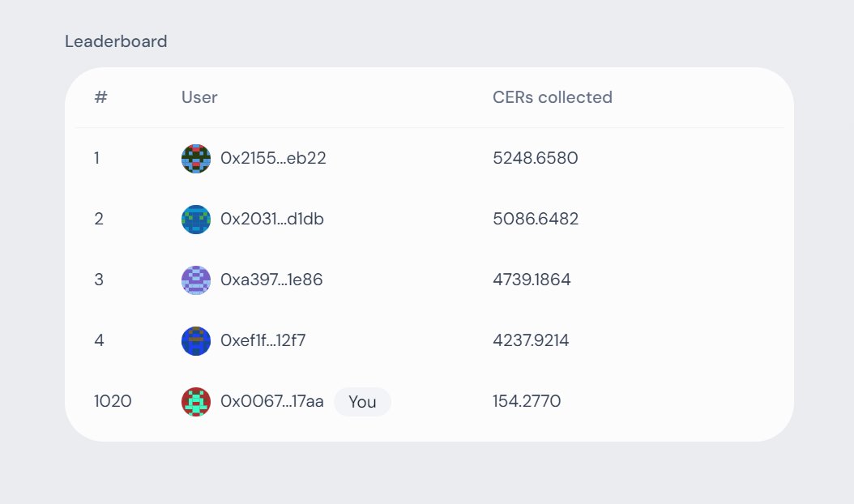Viewport: 854px width, 504px height.
Task: Select the address 0x2031...d1db
Action: [x=272, y=219]
